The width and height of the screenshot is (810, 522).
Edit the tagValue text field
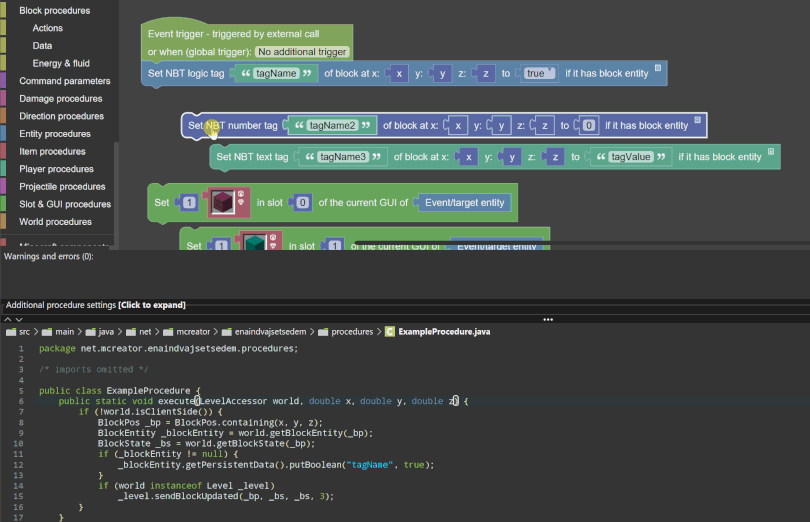(x=631, y=157)
